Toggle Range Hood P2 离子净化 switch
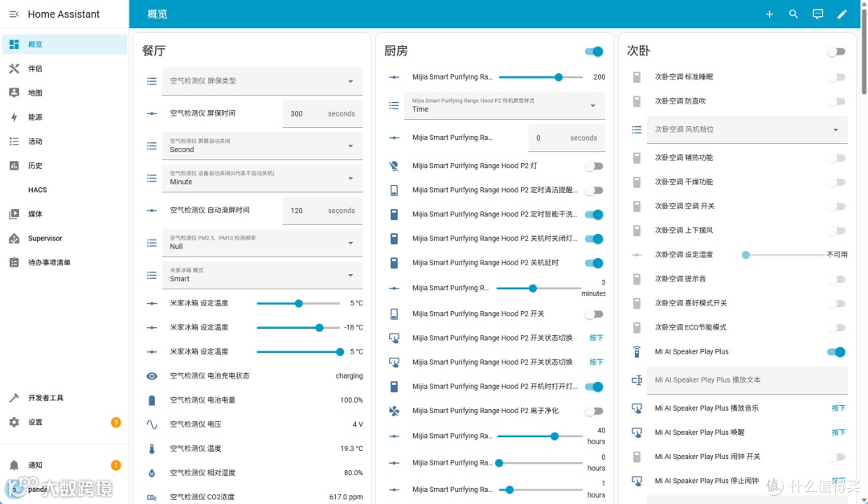868x504 pixels. coord(593,411)
